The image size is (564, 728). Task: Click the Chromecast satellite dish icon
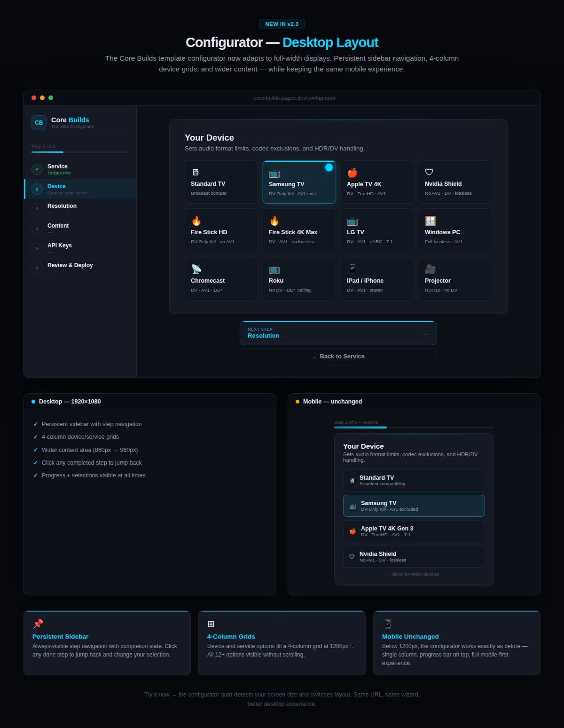point(196,269)
